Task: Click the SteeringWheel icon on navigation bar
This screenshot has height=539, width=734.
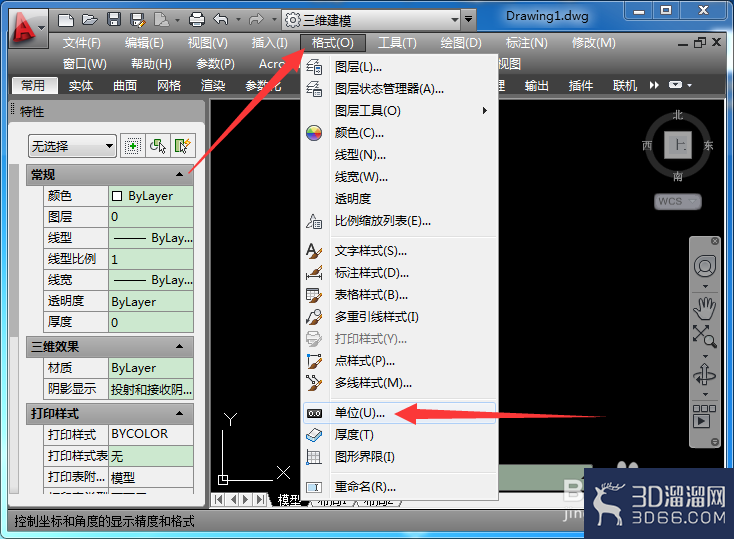Action: [705, 266]
